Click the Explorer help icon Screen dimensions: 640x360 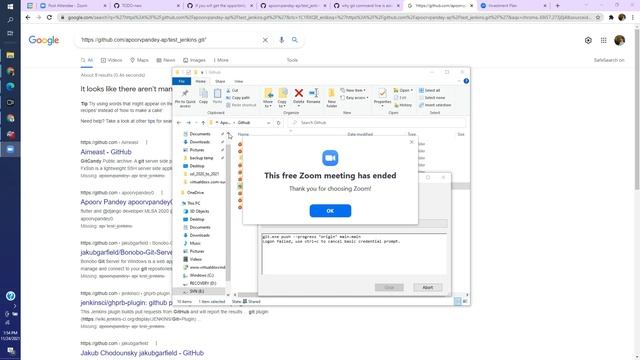(x=466, y=81)
